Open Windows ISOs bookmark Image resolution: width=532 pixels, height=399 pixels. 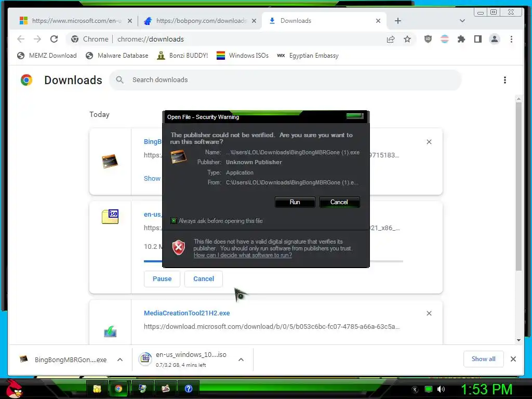pos(243,56)
